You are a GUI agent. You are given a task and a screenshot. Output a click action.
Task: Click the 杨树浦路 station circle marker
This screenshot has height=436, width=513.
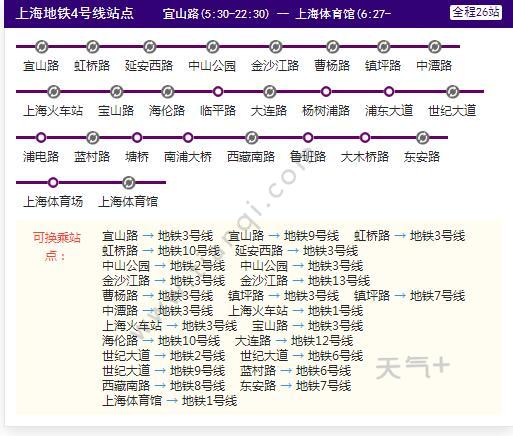(x=326, y=91)
